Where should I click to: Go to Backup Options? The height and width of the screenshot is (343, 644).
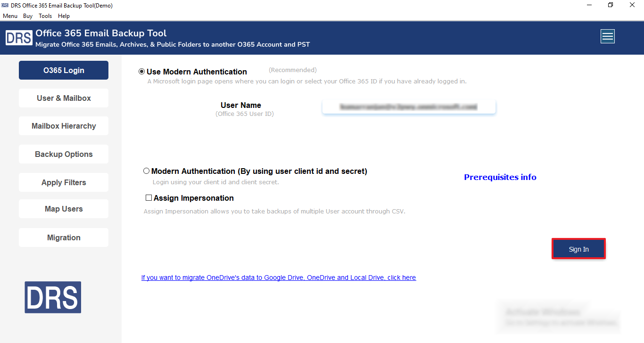(63, 154)
